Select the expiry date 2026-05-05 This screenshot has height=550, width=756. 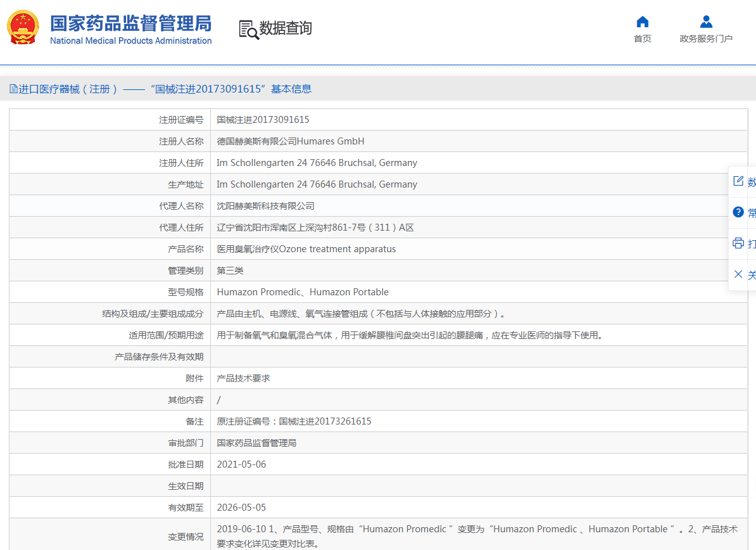[x=242, y=508]
